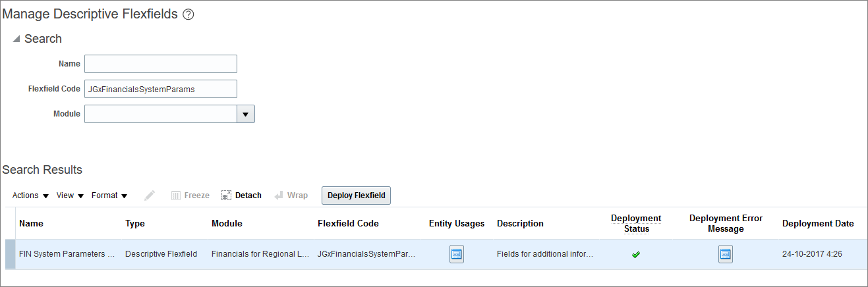Click the Deployment Error Message column header
This screenshot has width=868, height=287.
[726, 224]
